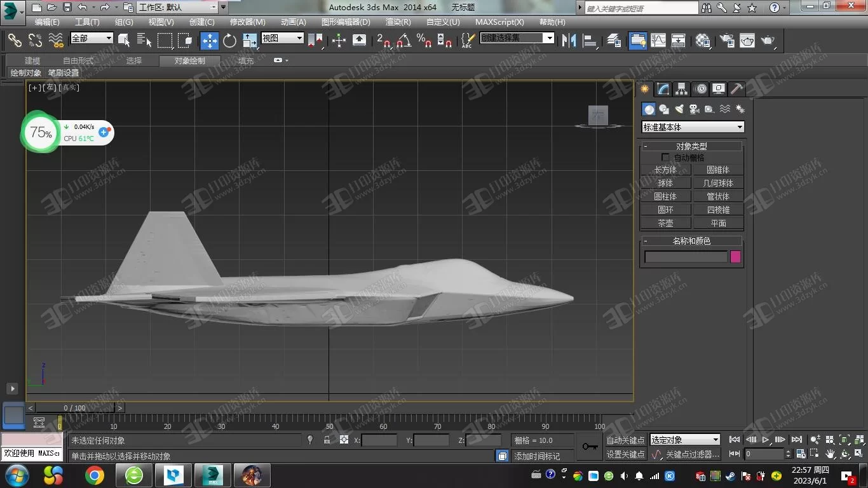Open the 编辑(E) menu

pyautogui.click(x=47, y=22)
